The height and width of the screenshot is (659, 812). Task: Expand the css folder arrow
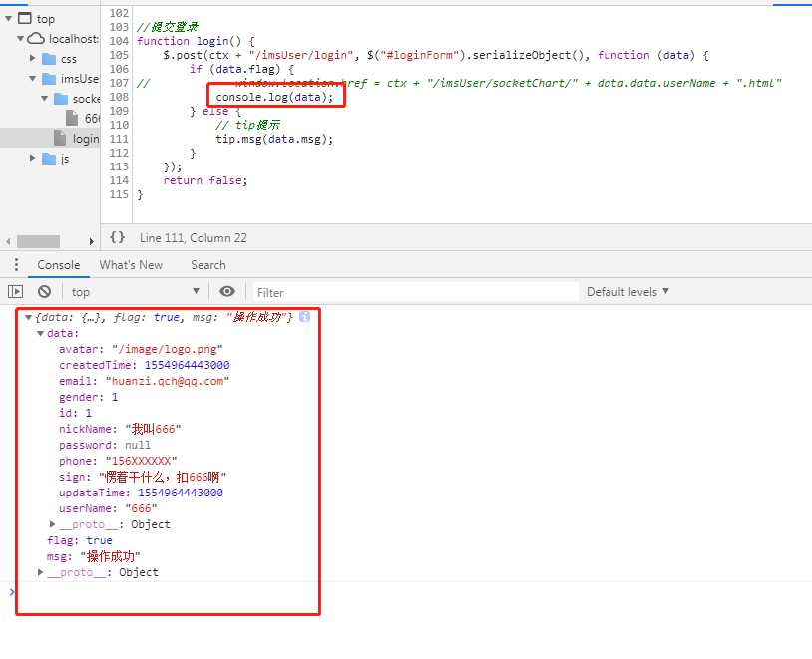32,58
